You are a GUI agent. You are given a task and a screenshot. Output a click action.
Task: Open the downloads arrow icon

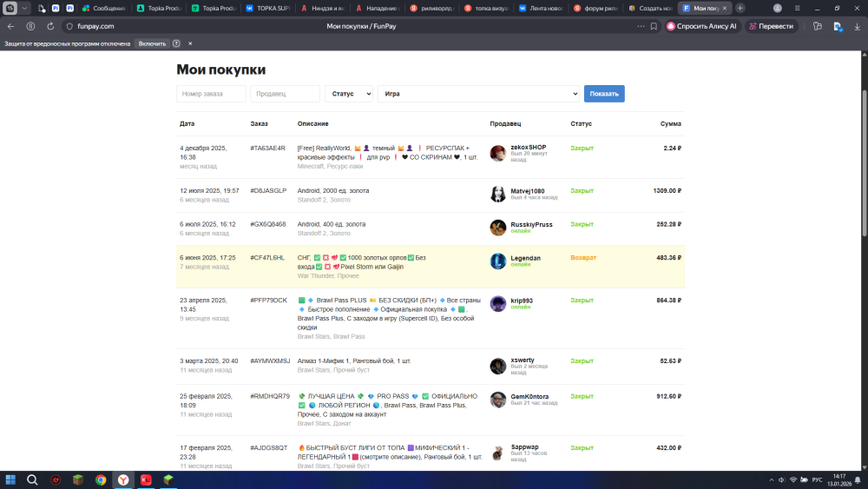(x=857, y=26)
